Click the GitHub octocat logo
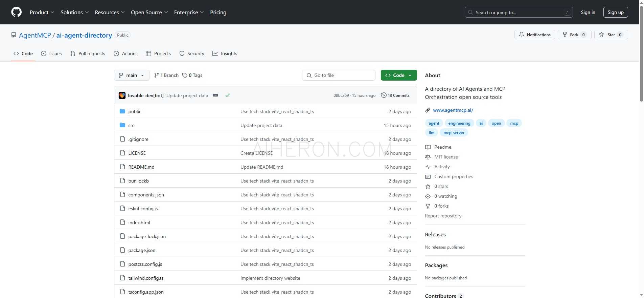 coord(16,12)
